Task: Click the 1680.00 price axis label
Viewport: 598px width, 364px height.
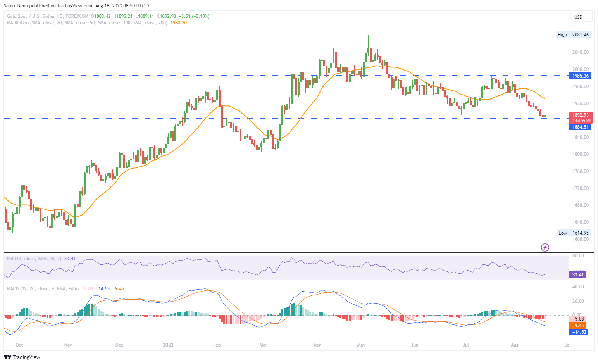Action: (x=581, y=205)
